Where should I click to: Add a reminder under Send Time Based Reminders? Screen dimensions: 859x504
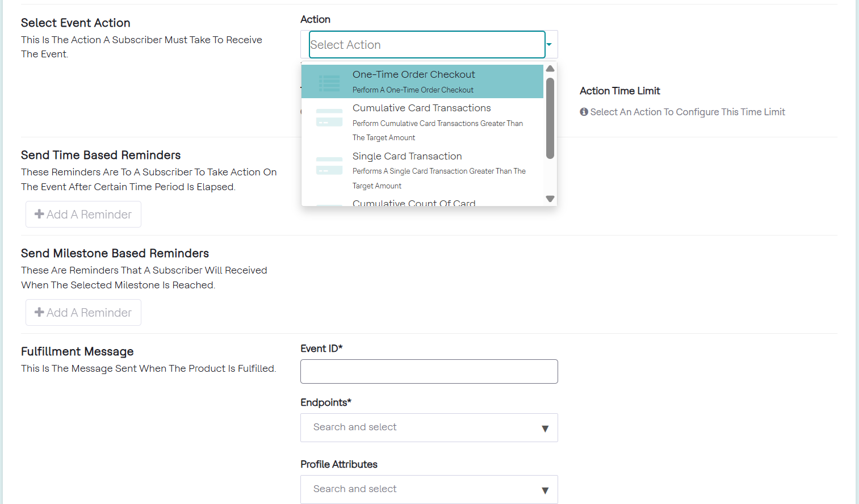tap(83, 215)
